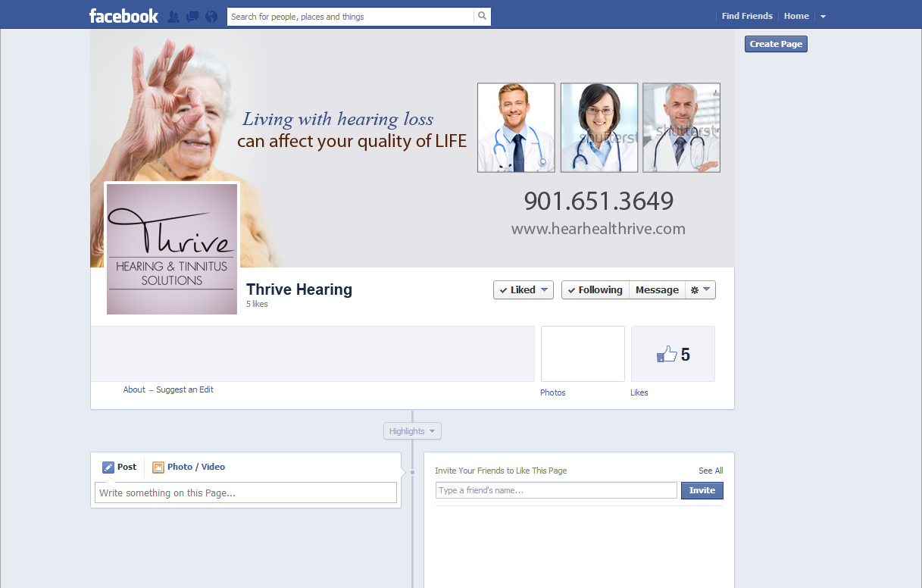Click 'Invite Your Friends to Like This Page' heading
This screenshot has width=922, height=588.
pos(501,471)
